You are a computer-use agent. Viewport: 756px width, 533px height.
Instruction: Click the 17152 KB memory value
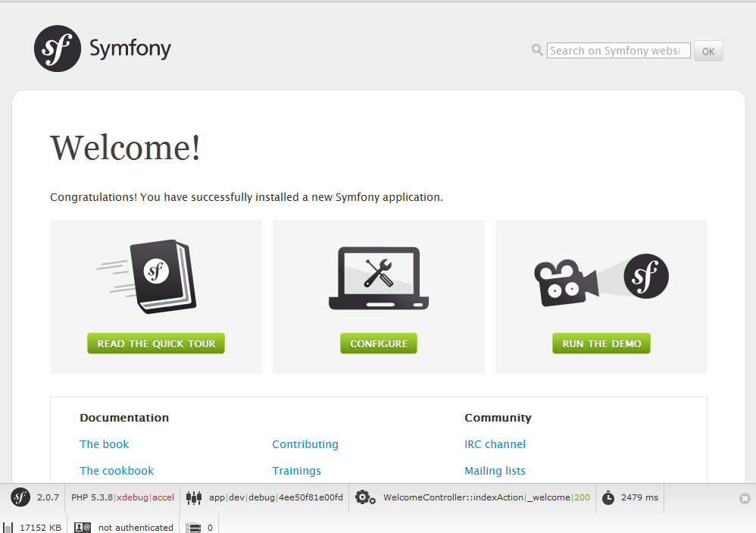click(40, 528)
